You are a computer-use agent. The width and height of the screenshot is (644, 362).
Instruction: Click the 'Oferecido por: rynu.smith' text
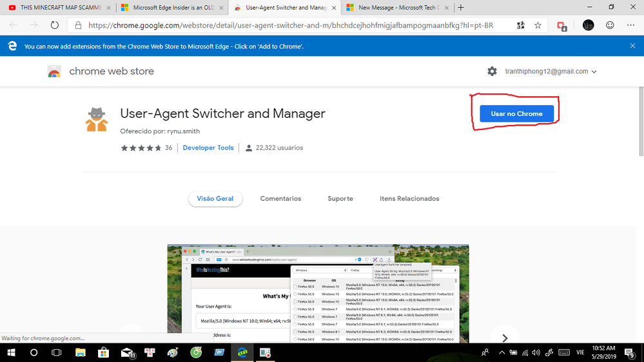160,131
